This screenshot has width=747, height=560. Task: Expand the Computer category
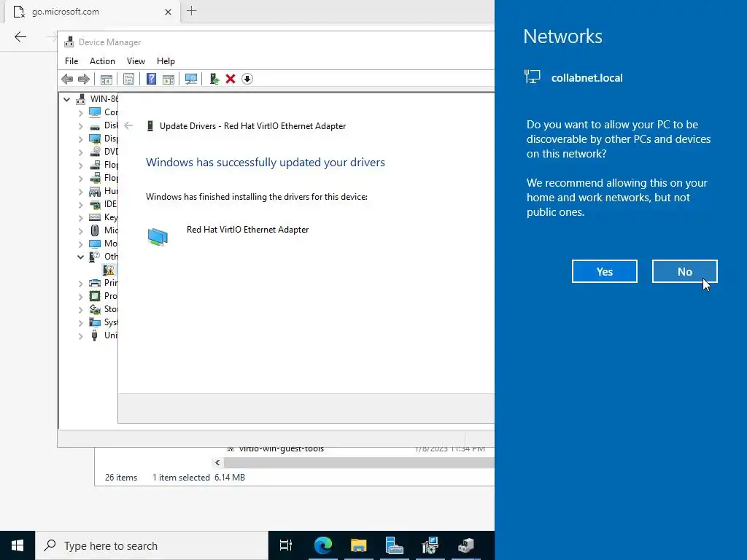coord(80,113)
